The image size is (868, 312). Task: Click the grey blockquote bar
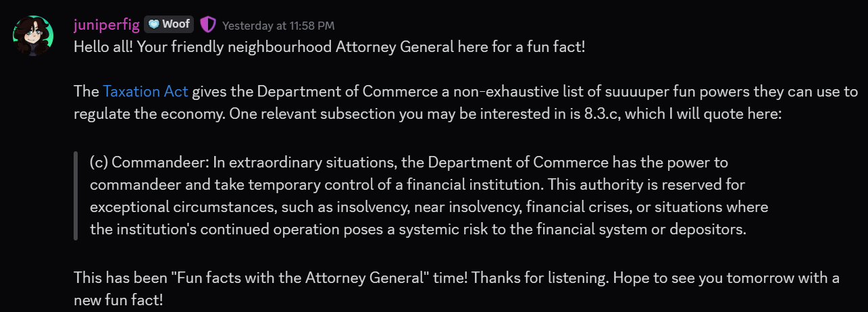(x=76, y=196)
